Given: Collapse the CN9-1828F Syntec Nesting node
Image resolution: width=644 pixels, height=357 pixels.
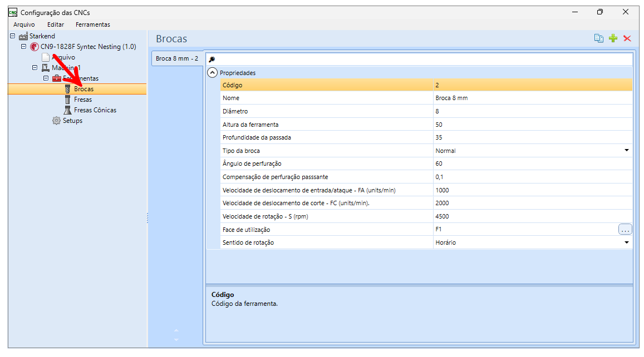Looking at the screenshot, I should coord(24,46).
